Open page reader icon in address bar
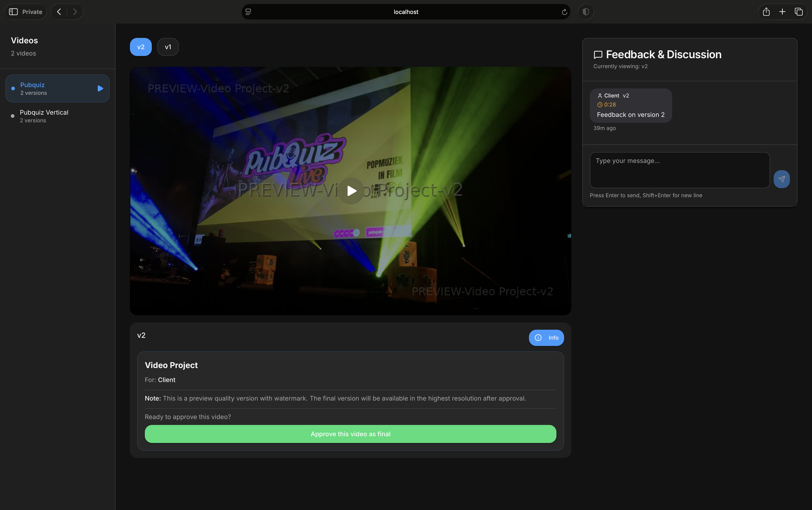Image resolution: width=812 pixels, height=510 pixels. pos(248,12)
